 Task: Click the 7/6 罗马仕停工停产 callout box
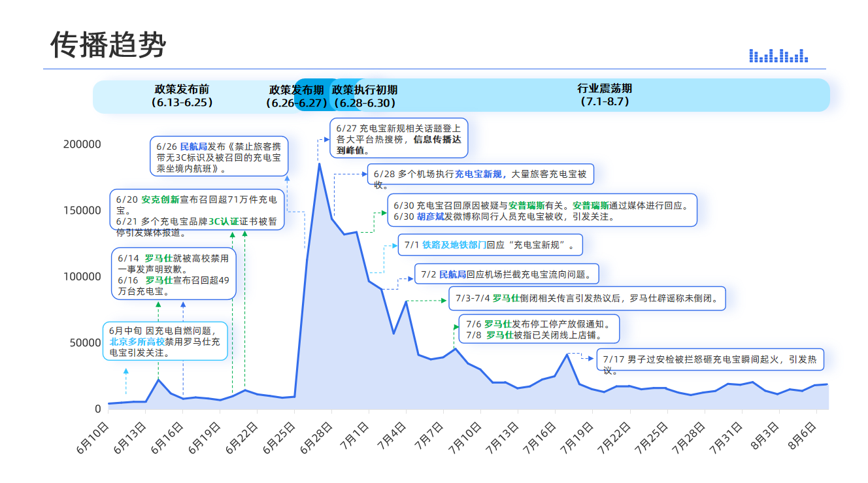(x=539, y=329)
